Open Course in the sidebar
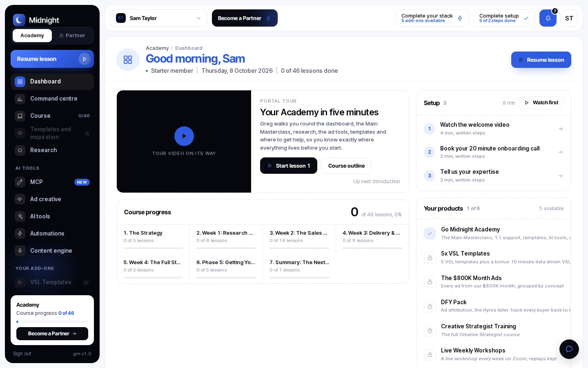This screenshot has width=588, height=368. point(52,116)
